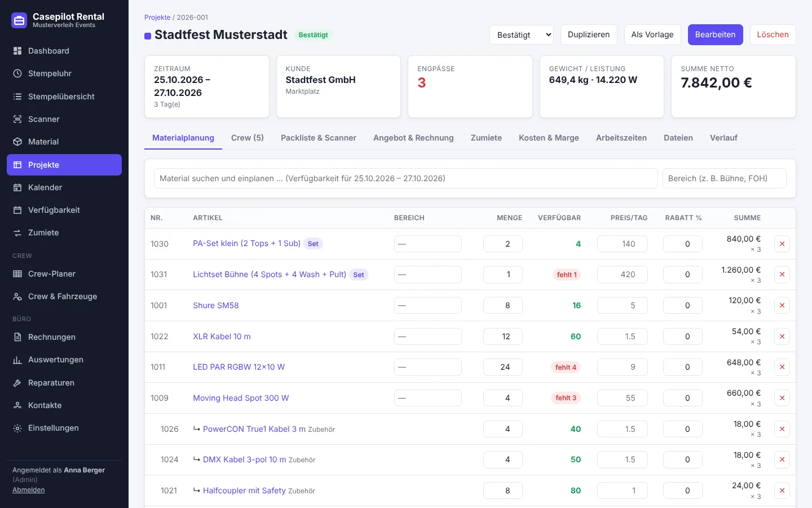Click the Einstellungen gear icon

coord(17,428)
